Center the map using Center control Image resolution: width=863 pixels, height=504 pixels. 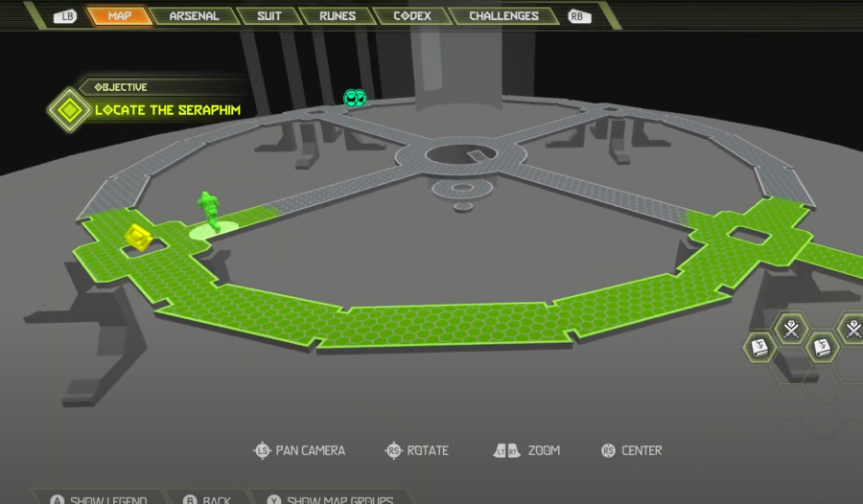click(x=631, y=450)
